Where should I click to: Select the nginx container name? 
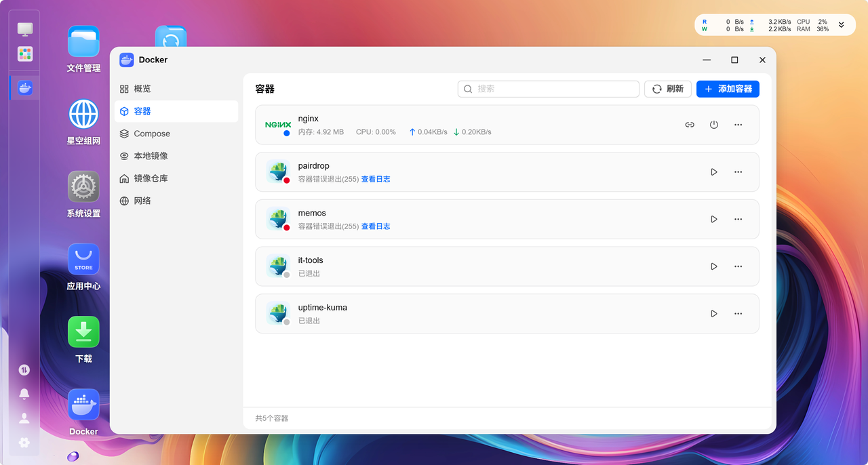(309, 119)
